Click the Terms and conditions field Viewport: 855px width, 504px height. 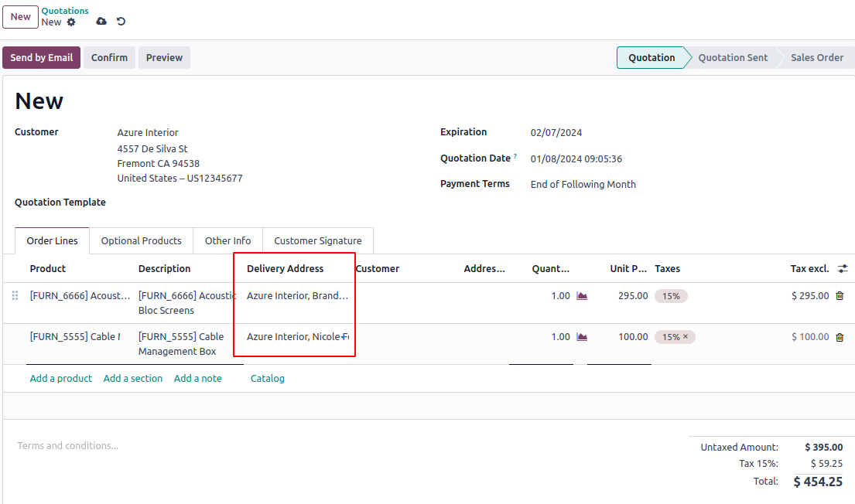[67, 446]
